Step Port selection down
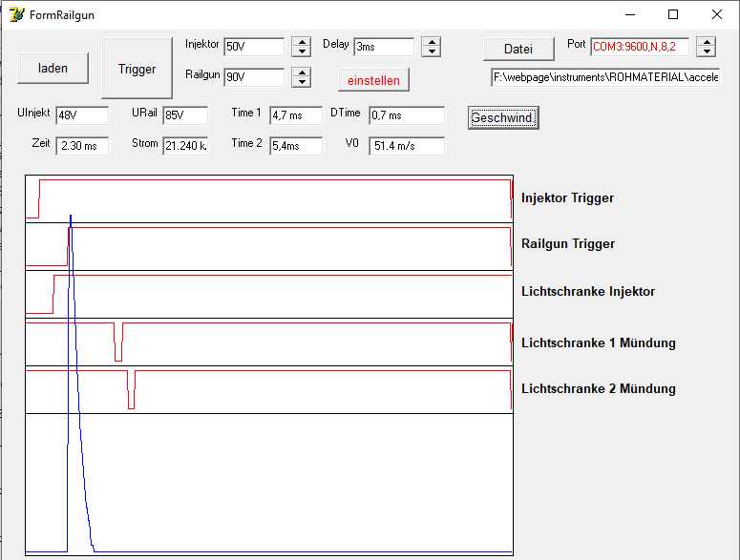740x560 pixels. click(706, 52)
